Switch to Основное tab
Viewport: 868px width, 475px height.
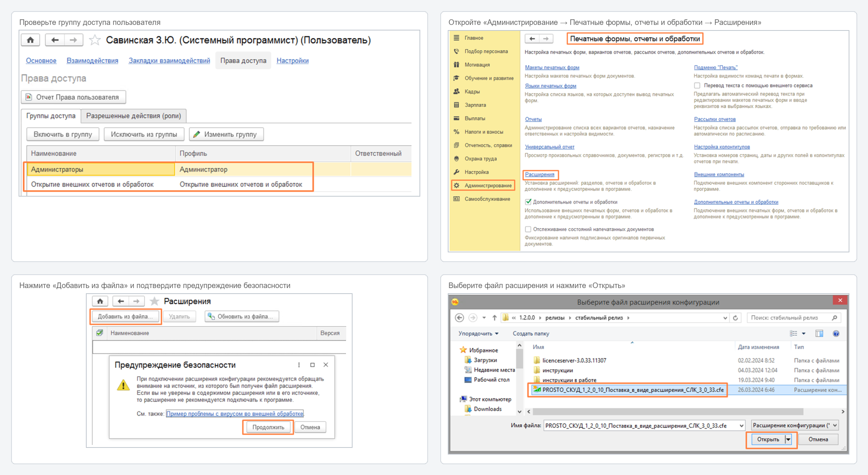[41, 61]
